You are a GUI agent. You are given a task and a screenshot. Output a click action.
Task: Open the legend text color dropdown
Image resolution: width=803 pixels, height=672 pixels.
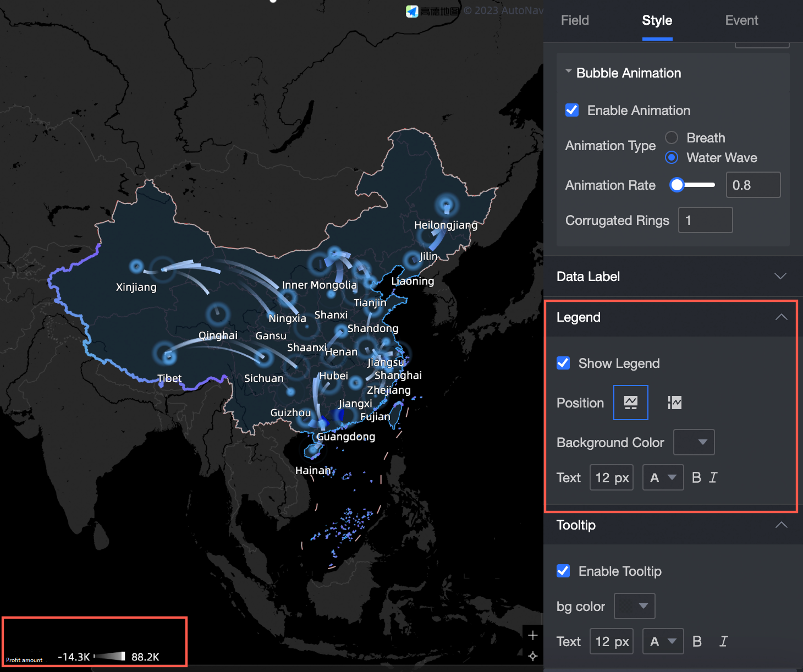(x=663, y=477)
